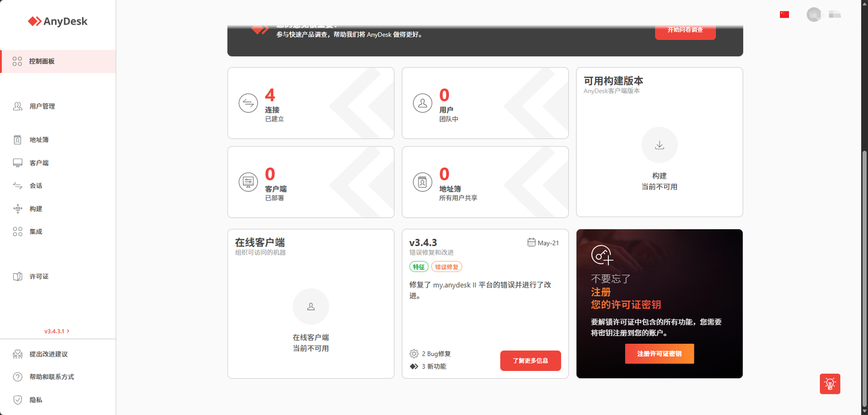The image size is (868, 415).
Task: Click the 错误修复 orange tag
Action: [447, 267]
